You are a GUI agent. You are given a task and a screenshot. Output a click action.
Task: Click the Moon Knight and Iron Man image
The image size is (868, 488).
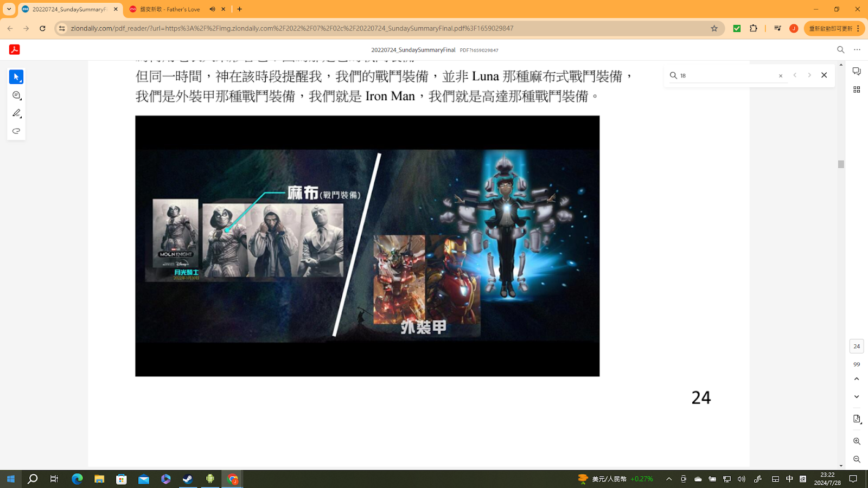pos(367,246)
